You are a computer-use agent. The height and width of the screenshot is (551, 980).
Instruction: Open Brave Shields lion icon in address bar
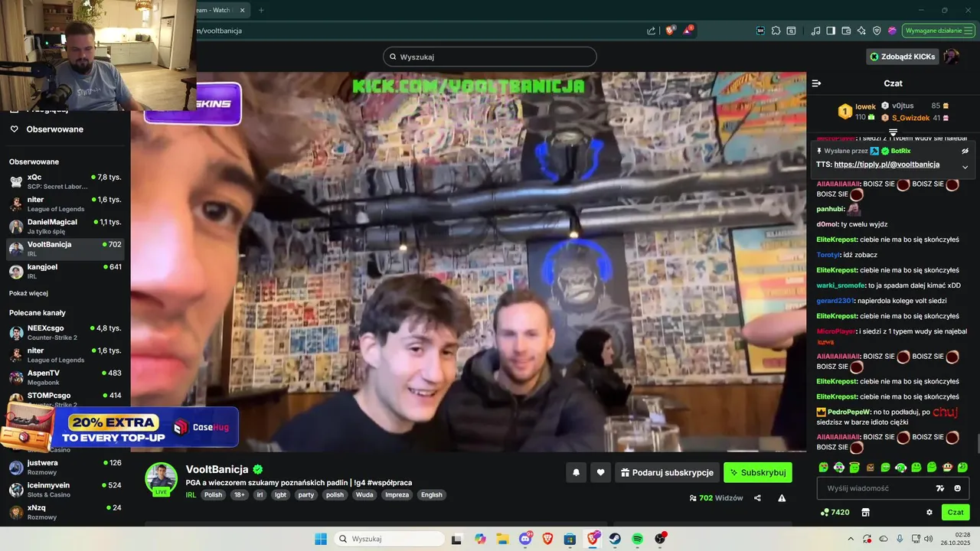tap(671, 31)
